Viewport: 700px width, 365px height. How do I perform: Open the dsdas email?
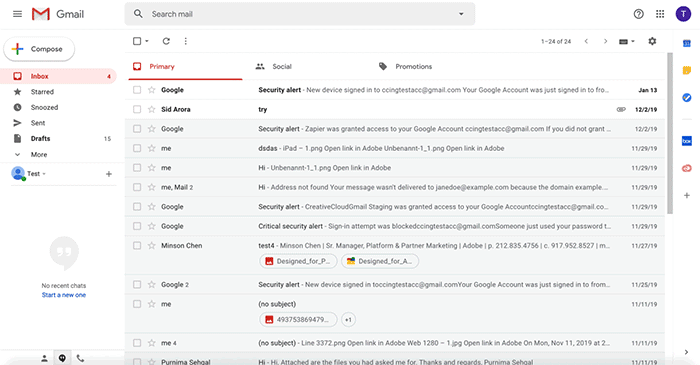coord(395,148)
